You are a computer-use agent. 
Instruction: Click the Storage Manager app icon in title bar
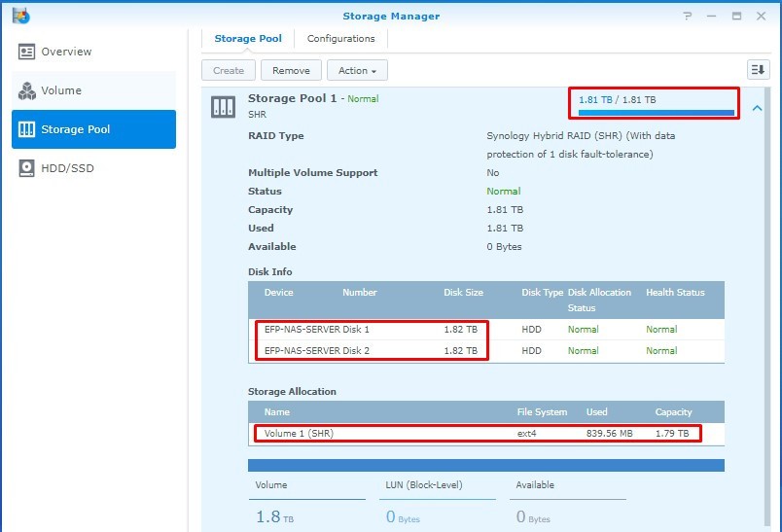[x=21, y=16]
